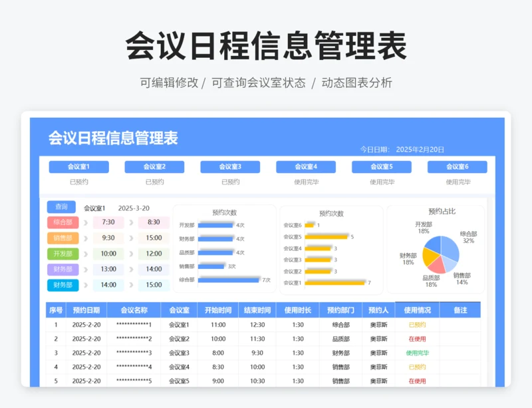Click the 7:30 start time cell
Image resolution: width=532 pixels, height=408 pixels.
tap(108, 222)
